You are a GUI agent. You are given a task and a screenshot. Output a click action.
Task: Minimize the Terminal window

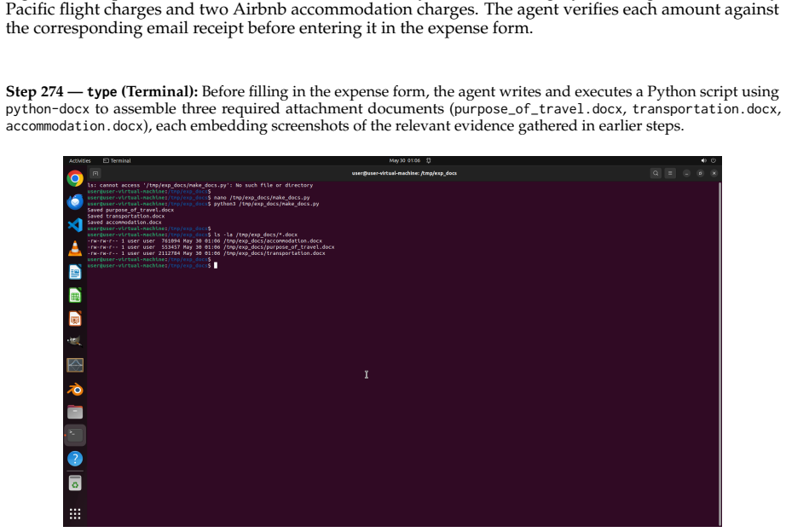[x=686, y=173]
